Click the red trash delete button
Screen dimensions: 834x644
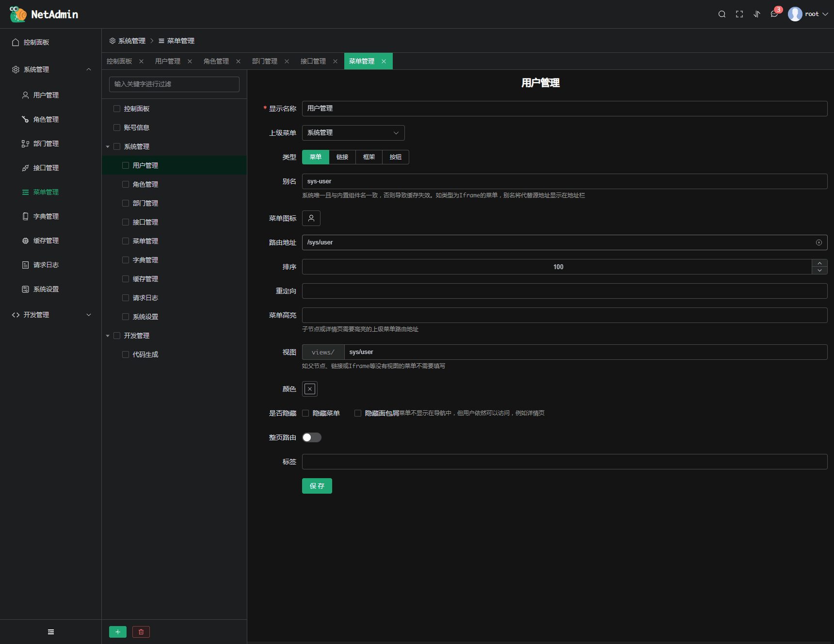tap(141, 632)
